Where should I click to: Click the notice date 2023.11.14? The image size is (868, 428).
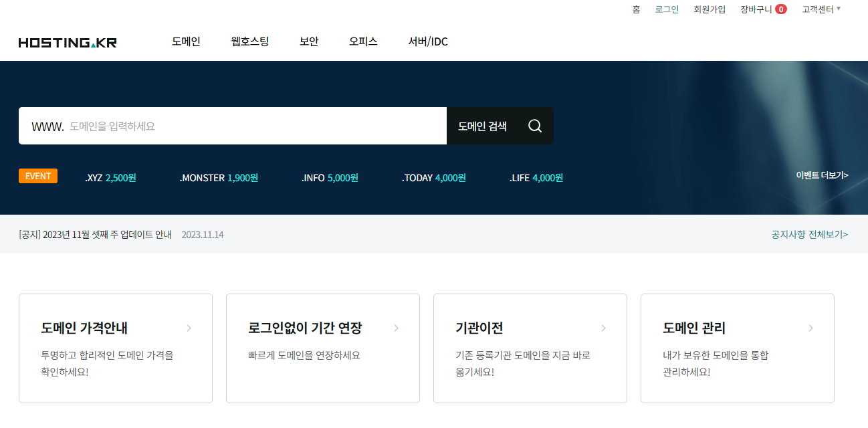pos(203,235)
